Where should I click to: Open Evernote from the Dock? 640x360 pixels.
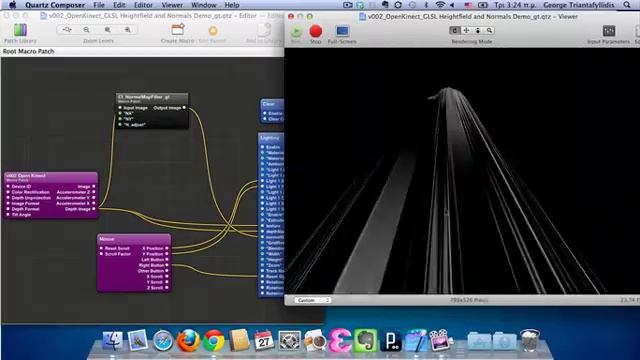pos(365,341)
